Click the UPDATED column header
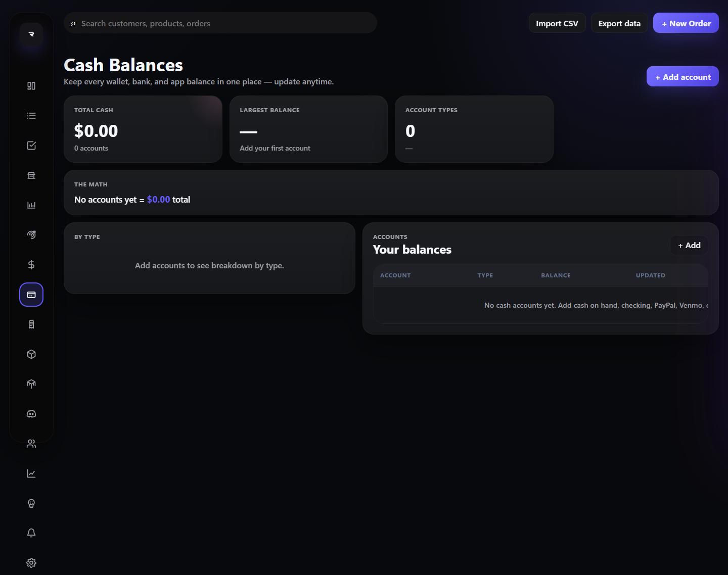 (650, 275)
